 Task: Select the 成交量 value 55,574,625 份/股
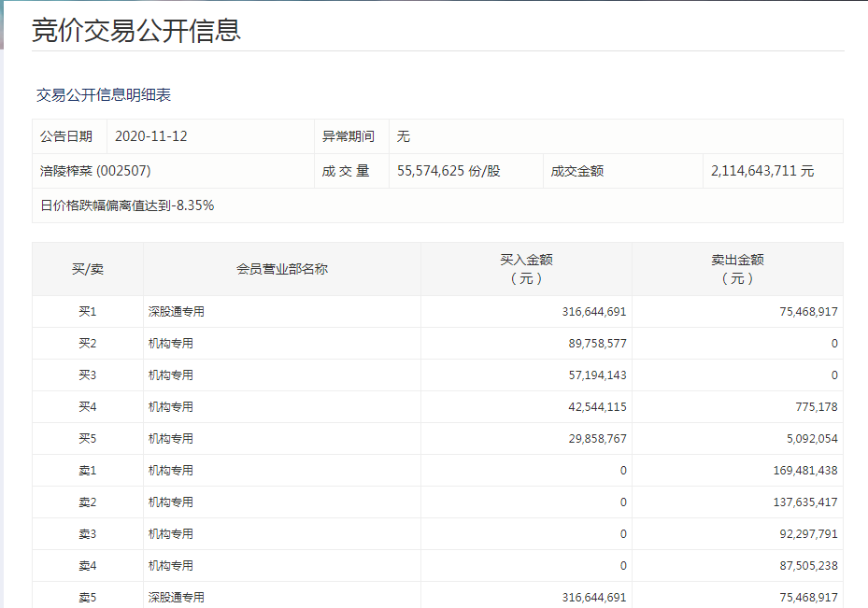(x=448, y=171)
